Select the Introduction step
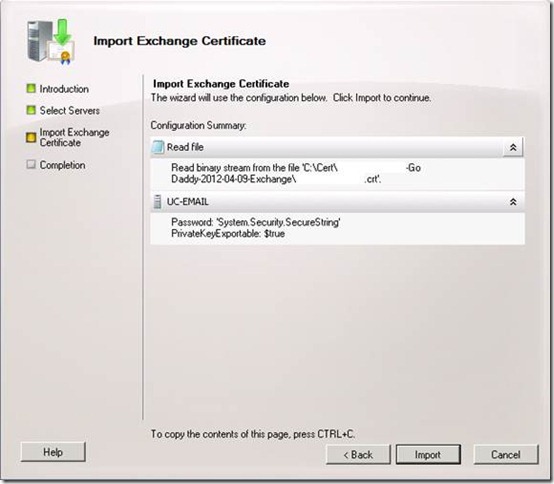 [x=64, y=89]
